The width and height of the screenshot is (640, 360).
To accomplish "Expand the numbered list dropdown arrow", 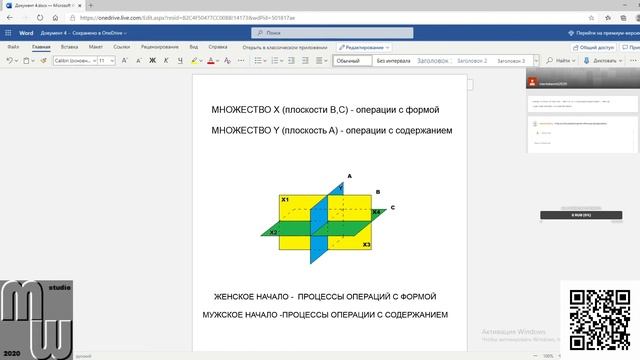I will pos(282,61).
